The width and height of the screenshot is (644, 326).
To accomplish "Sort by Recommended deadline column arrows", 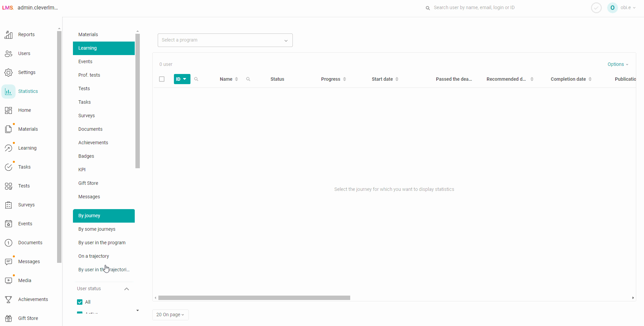I will (532, 79).
